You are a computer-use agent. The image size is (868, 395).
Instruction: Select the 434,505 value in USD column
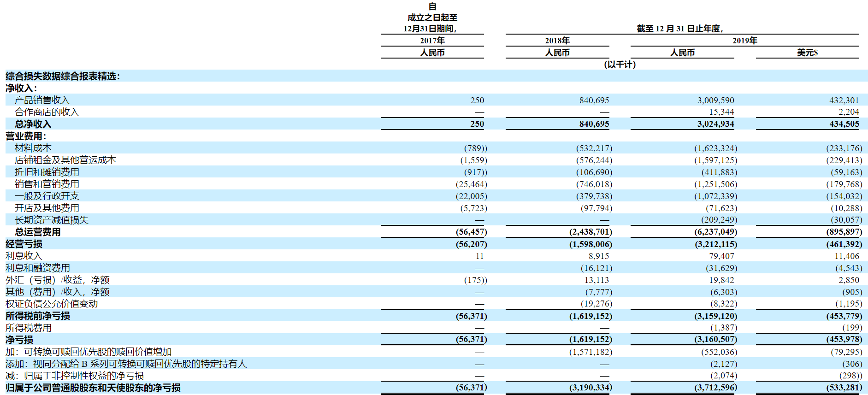coord(844,124)
